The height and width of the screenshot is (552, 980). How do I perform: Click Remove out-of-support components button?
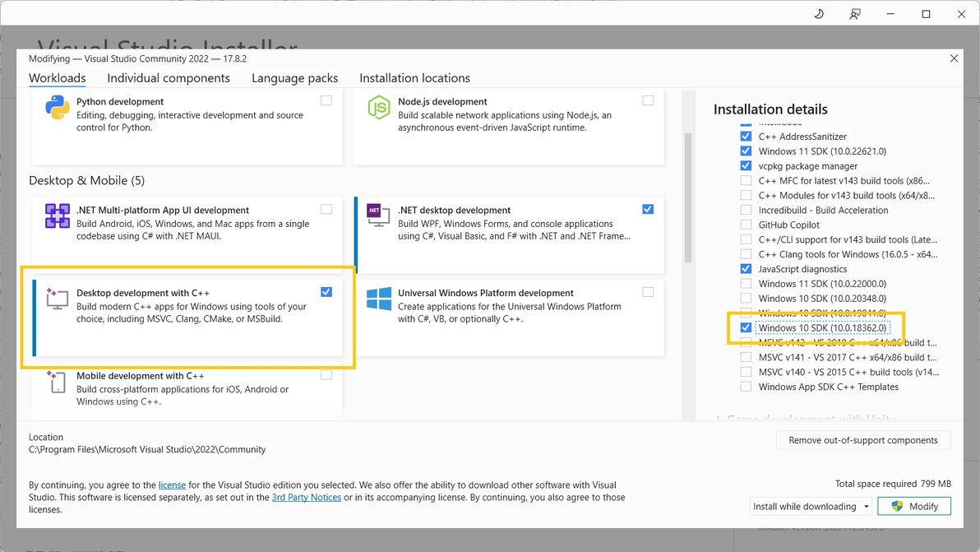click(x=863, y=440)
